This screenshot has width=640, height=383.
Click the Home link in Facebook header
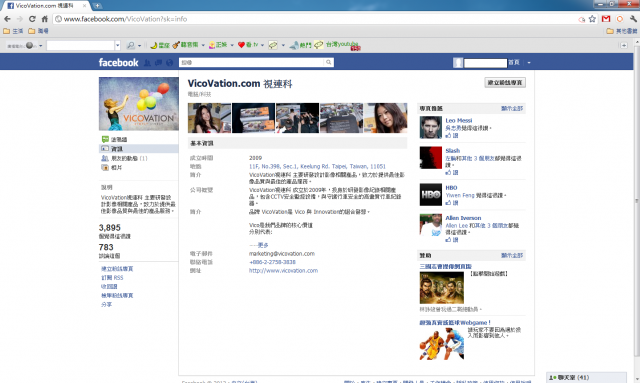tap(514, 62)
